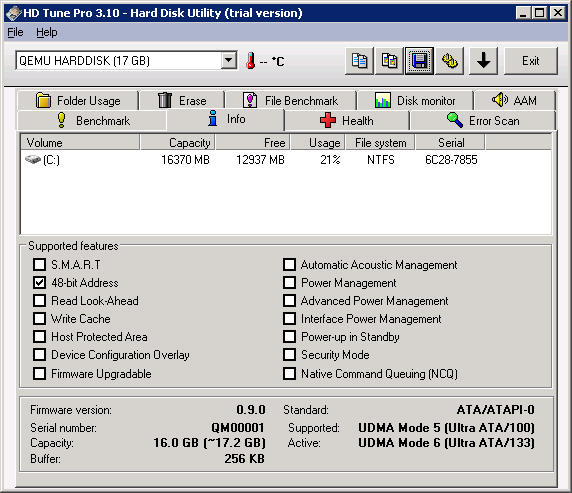Open the File menu
572x493 pixels.
click(15, 32)
